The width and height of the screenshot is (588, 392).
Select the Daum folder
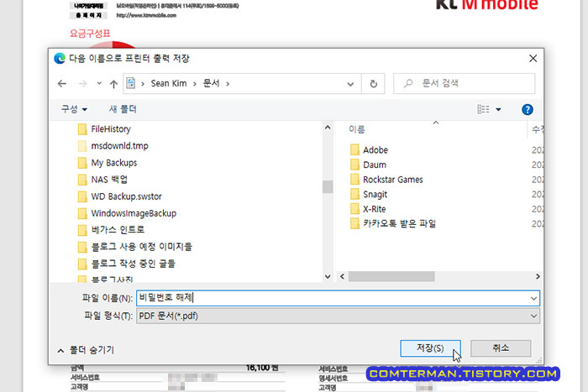[x=375, y=165]
